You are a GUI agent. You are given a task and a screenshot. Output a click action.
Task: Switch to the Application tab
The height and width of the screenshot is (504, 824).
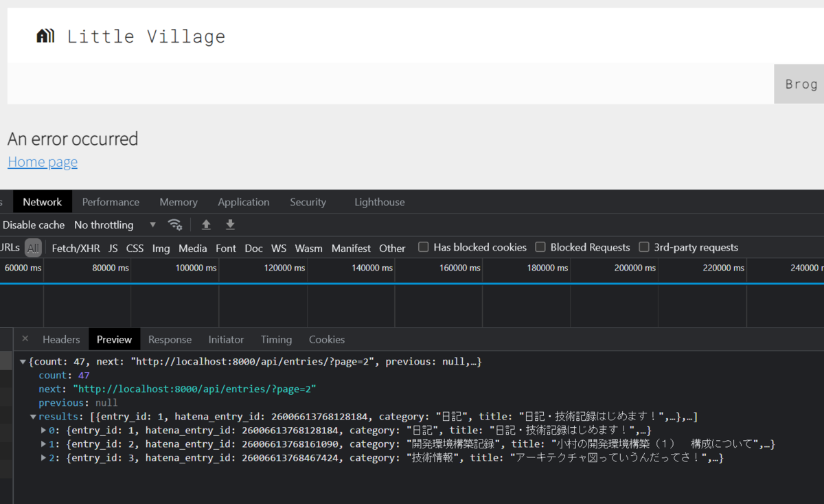[x=244, y=202]
